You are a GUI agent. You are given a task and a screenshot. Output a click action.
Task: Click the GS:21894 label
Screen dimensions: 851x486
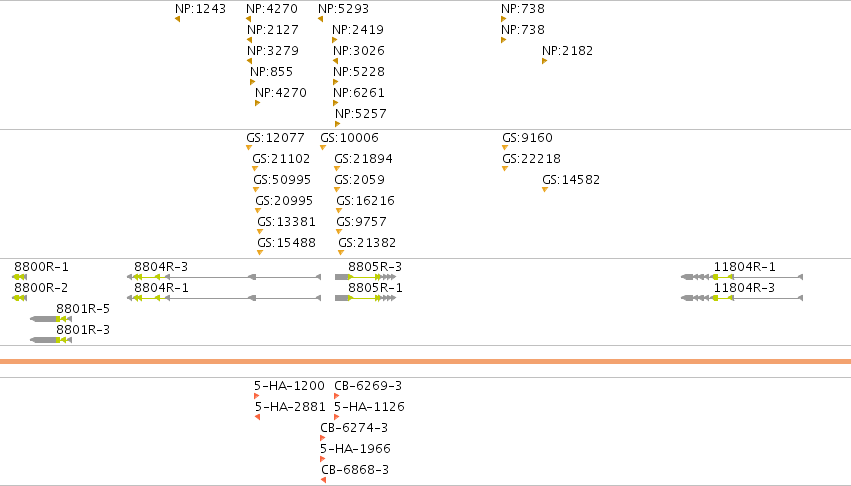click(x=363, y=159)
